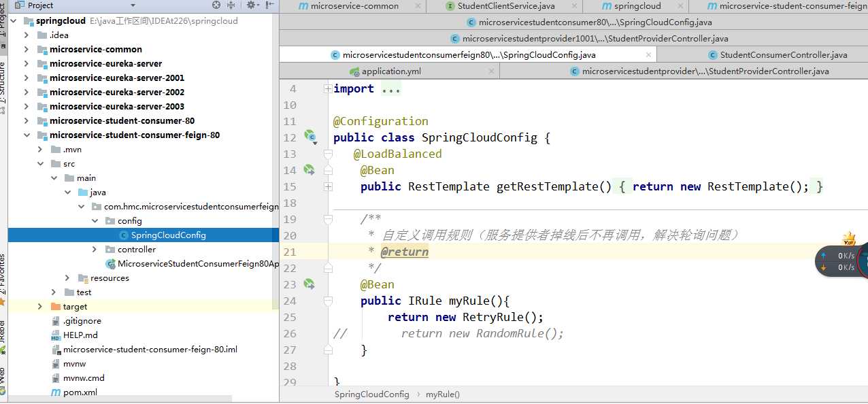The height and width of the screenshot is (404, 868).
Task: Click the network speed floating widget
Action: tap(841, 262)
